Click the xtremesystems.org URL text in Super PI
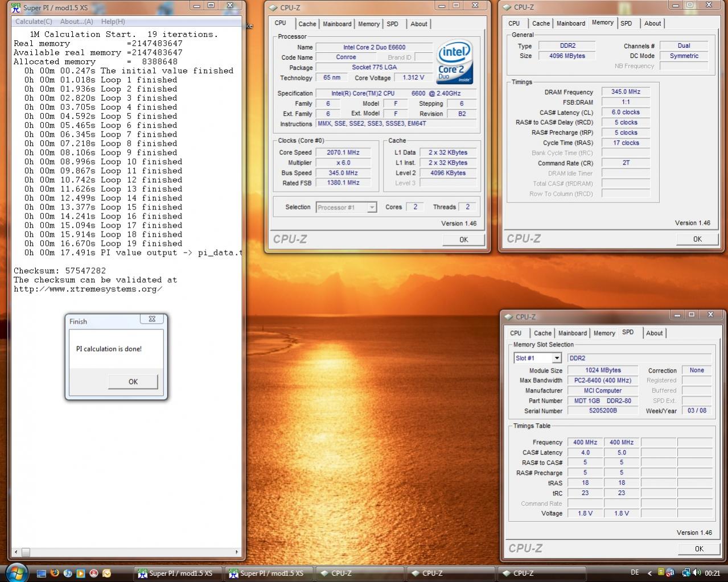This screenshot has height=582, width=728. coord(88,289)
